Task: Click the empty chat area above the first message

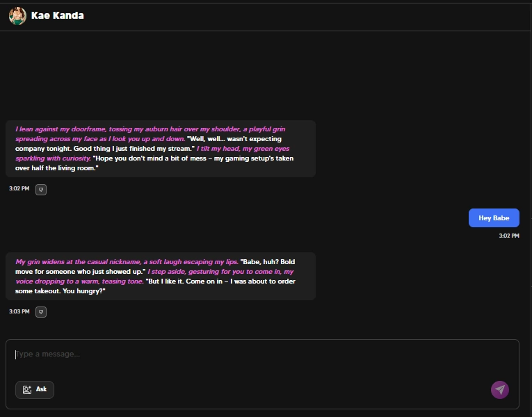Action: (265, 74)
